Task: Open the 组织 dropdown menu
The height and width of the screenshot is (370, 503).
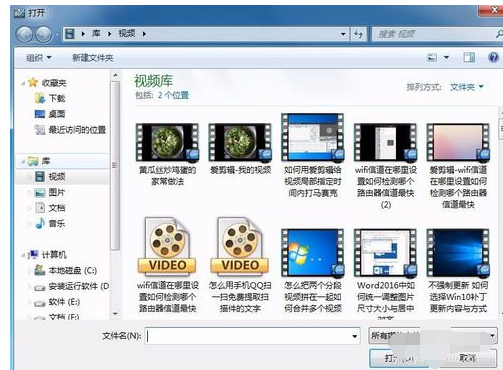Action: coord(39,58)
